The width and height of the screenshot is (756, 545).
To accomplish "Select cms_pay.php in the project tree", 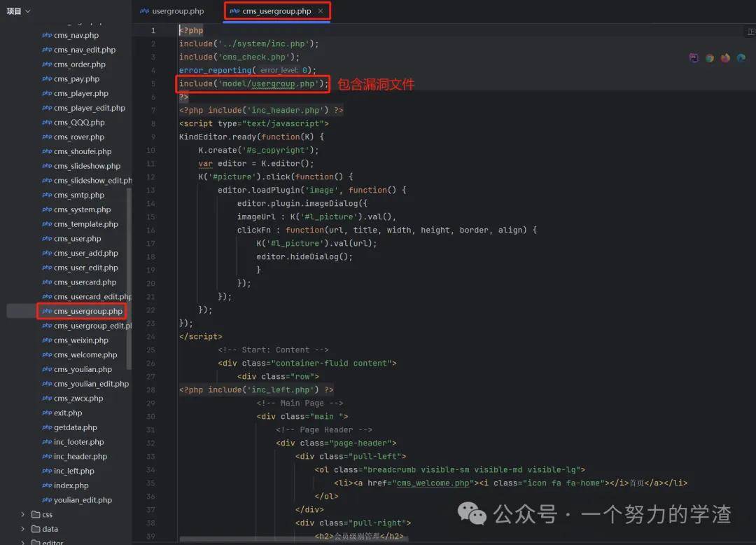I will 71,78.
